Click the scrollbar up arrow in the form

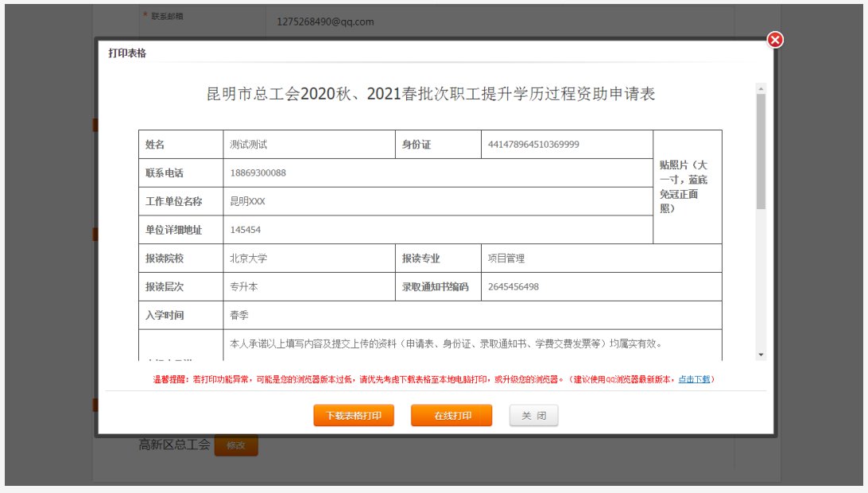click(x=761, y=88)
